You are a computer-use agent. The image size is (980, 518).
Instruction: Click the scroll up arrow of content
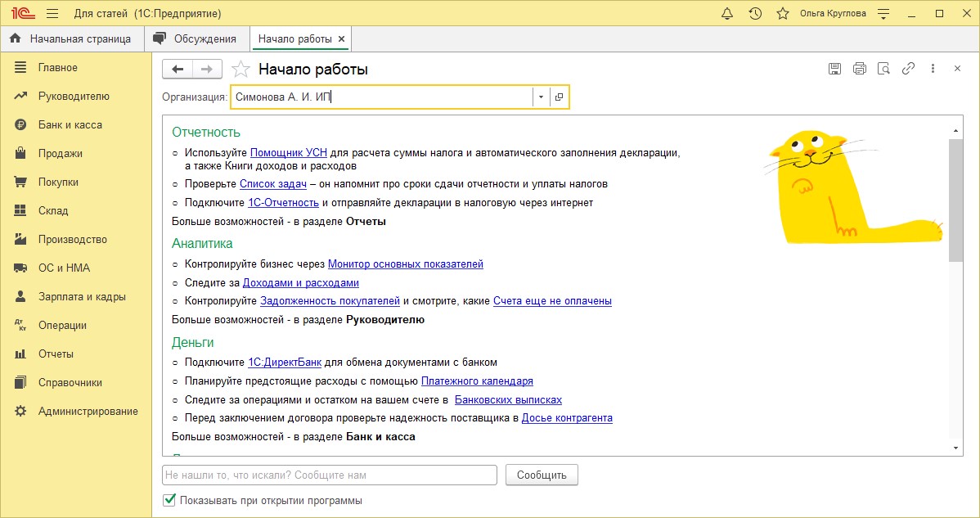pos(955,130)
